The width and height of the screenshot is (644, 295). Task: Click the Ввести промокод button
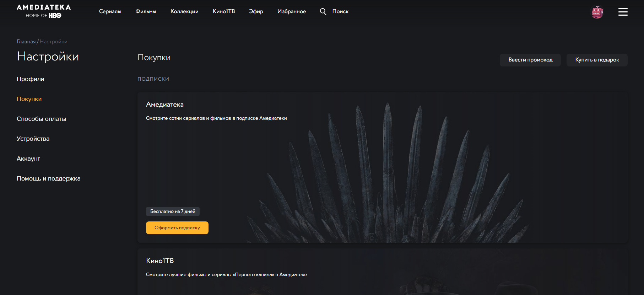[x=530, y=60]
